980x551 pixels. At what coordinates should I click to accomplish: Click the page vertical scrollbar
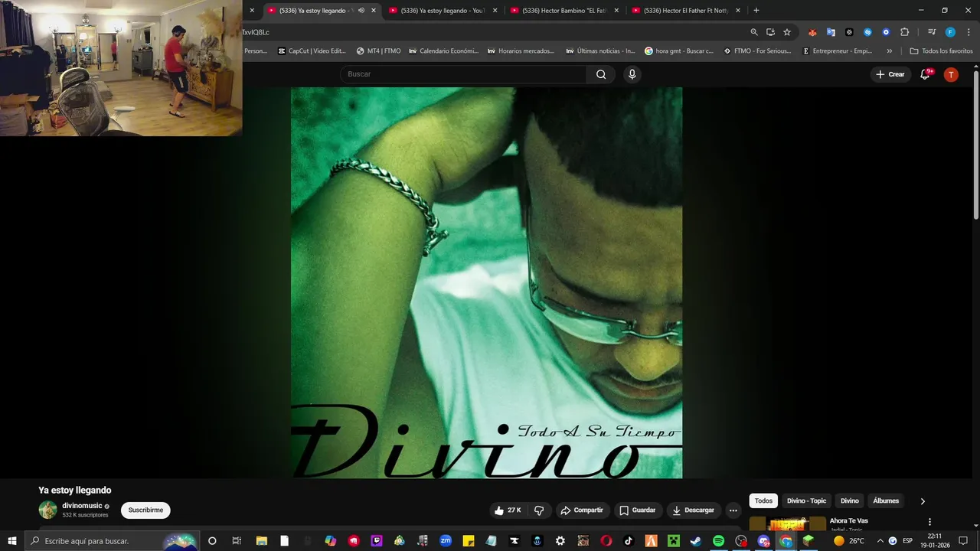pos(975,144)
